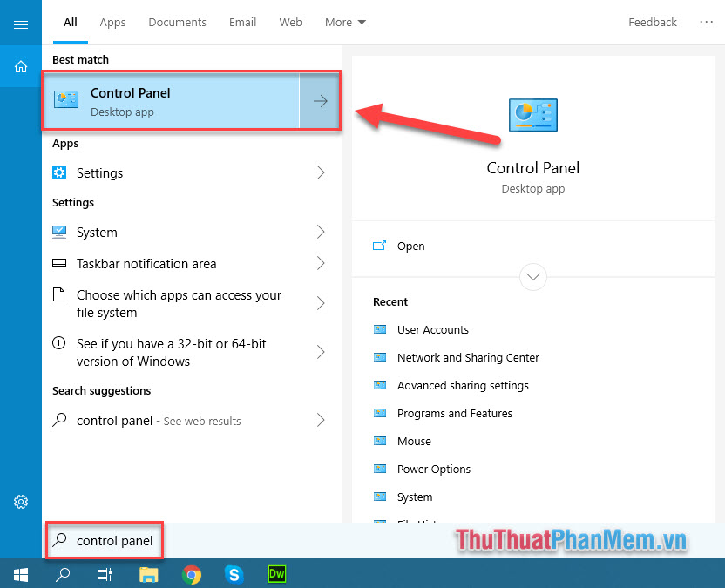Image resolution: width=725 pixels, height=588 pixels.
Task: Expand the arrow next to System
Action: point(320,233)
